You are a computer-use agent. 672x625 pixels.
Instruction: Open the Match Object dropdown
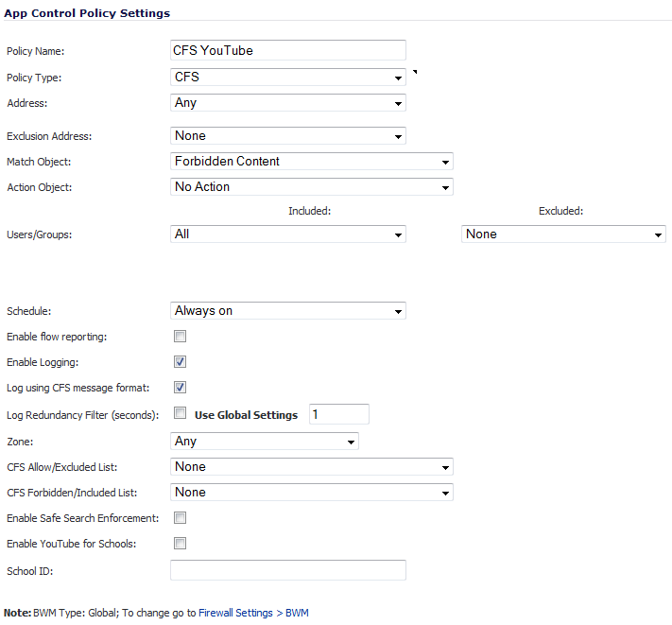pos(312,162)
